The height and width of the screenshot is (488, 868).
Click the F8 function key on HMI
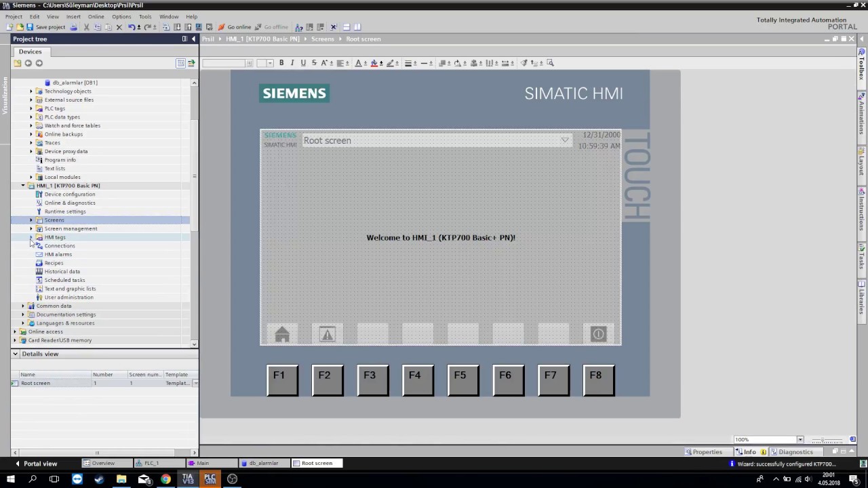599,380
